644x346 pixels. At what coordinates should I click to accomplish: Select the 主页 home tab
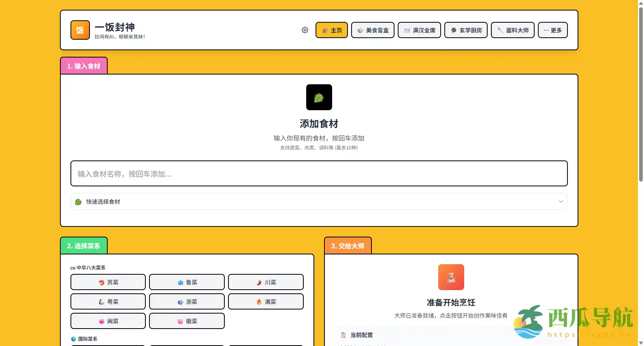331,30
